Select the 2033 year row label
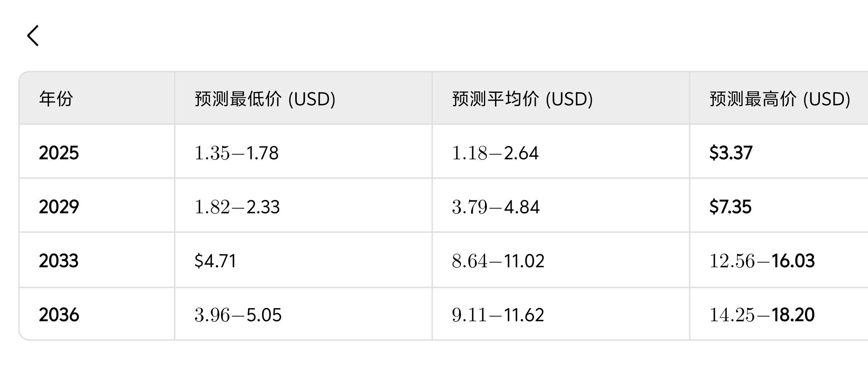Screen dimensions: 868x376 [x=59, y=261]
